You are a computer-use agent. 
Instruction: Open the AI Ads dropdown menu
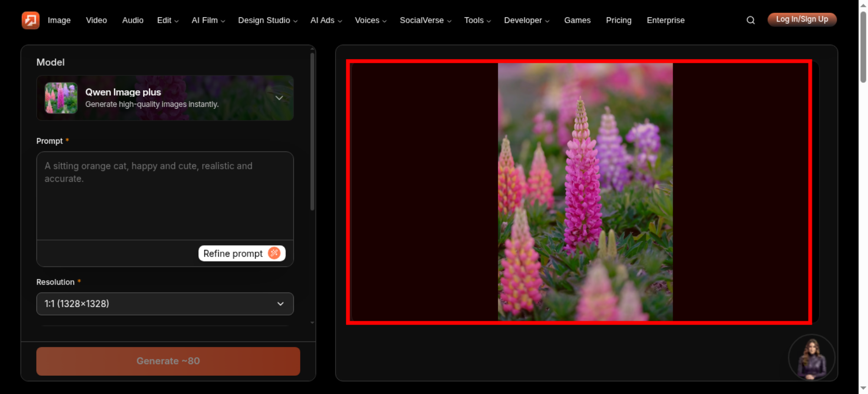tap(326, 20)
